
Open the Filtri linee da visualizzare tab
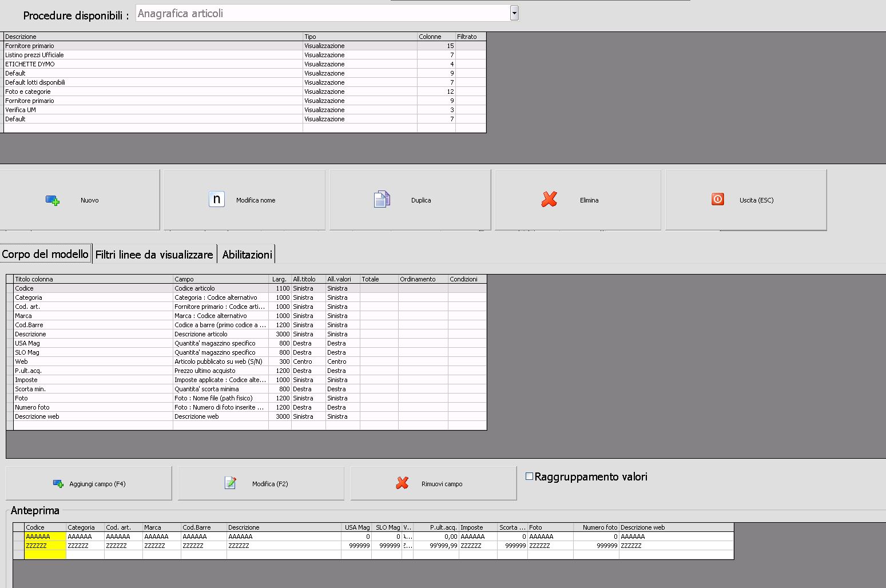point(154,255)
